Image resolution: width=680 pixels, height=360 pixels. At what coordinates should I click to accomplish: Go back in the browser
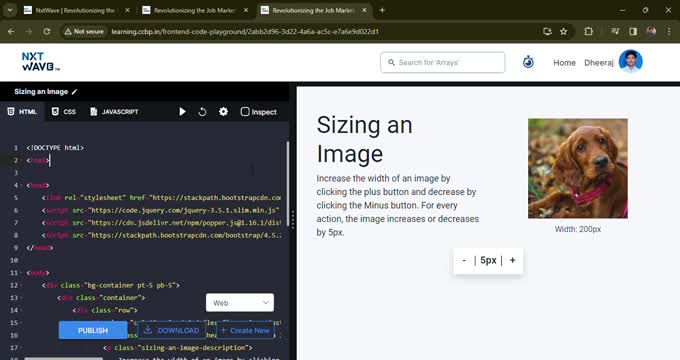click(x=11, y=32)
